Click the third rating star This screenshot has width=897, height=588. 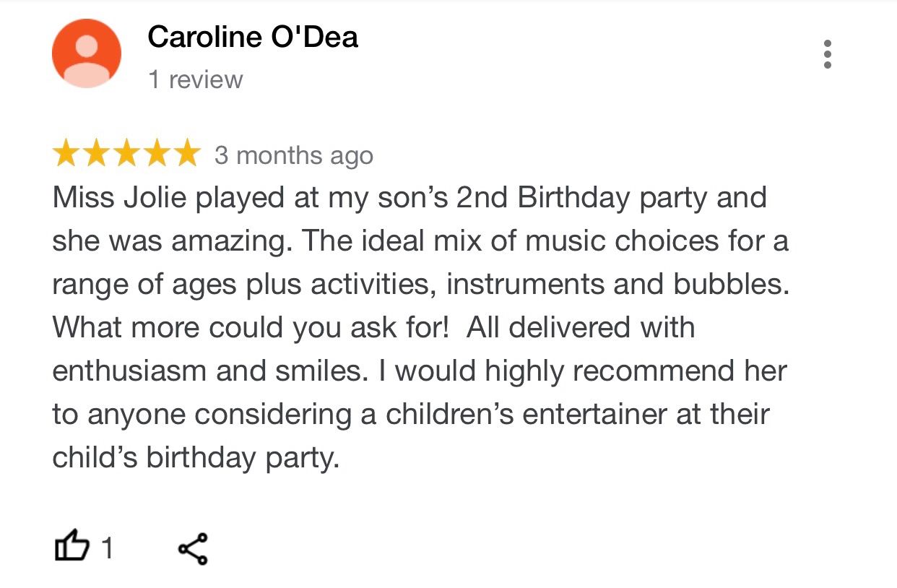coord(127,154)
